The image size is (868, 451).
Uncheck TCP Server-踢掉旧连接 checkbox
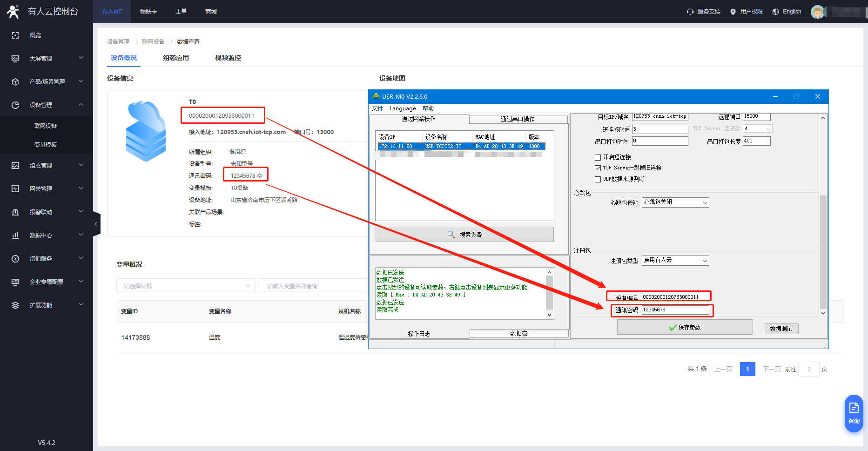click(x=598, y=168)
